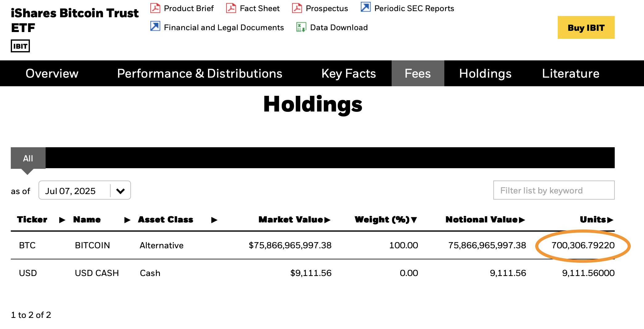Sort by the Units column arrow
Viewport: 644px width, 329px height.
(610, 220)
